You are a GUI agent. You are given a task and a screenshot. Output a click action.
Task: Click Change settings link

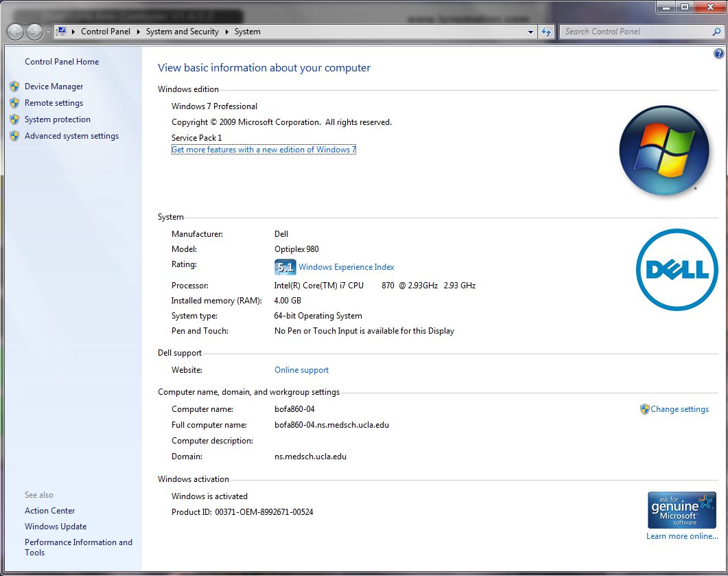point(679,409)
